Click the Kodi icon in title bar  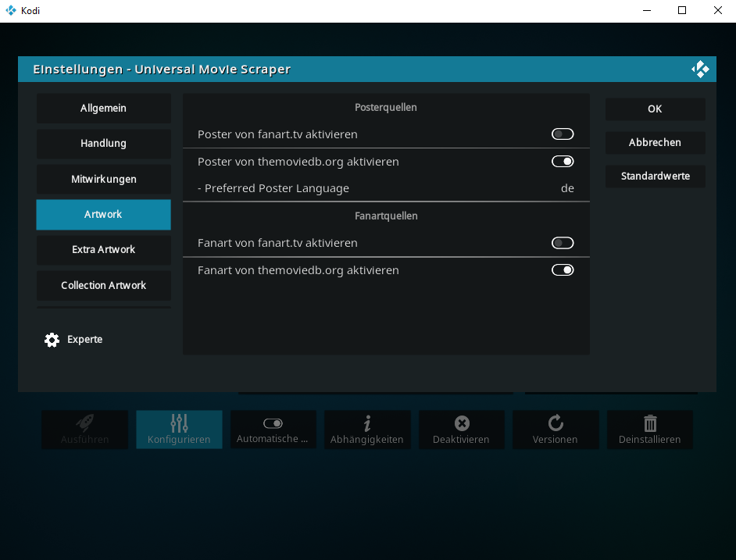(10, 10)
